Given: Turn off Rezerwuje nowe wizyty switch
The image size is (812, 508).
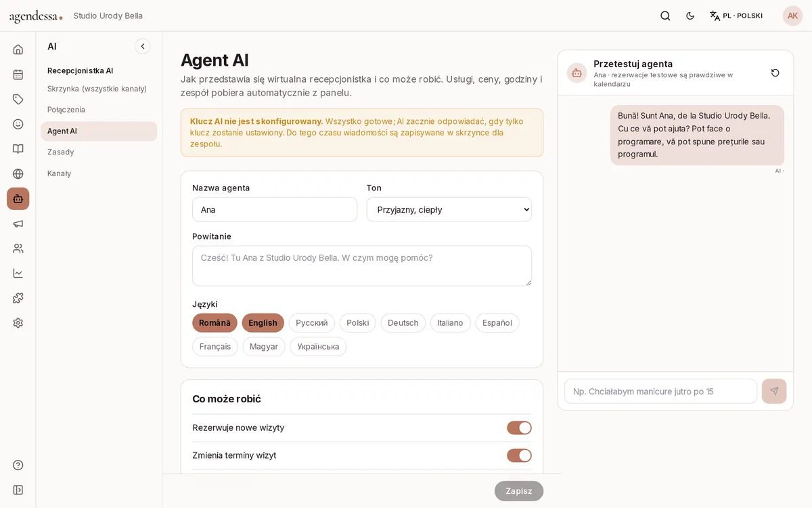Looking at the screenshot, I should pyautogui.click(x=519, y=428).
